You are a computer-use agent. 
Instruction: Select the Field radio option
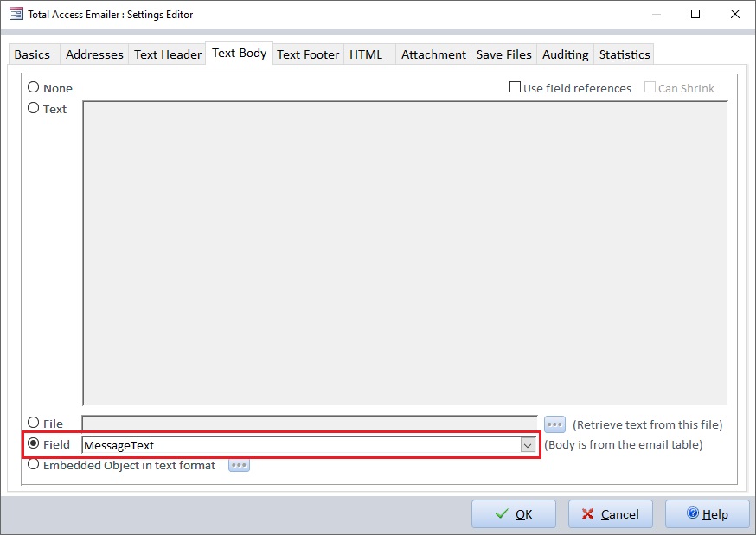33,443
